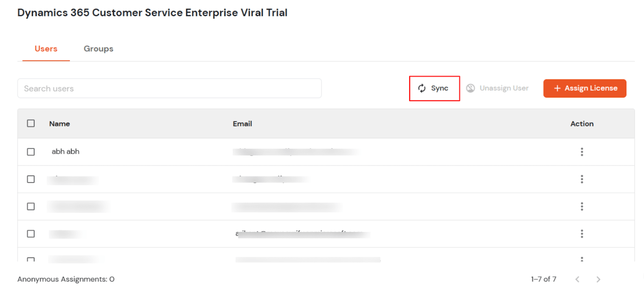
Task: Check the select-all checkbox in the header
Action: click(31, 123)
